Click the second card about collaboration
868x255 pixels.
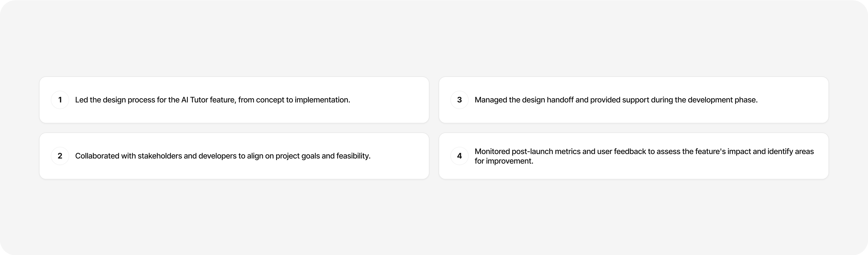click(x=234, y=156)
